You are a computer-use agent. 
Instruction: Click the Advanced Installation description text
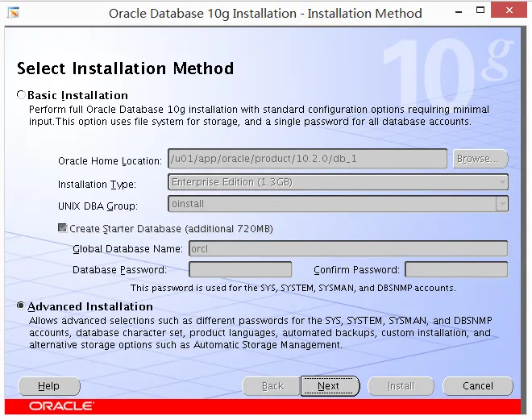click(x=260, y=332)
